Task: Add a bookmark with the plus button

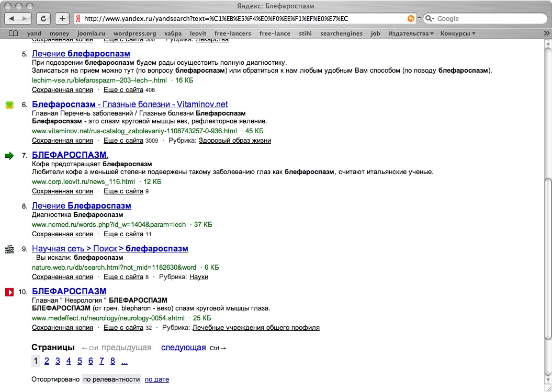Action: 62,19
